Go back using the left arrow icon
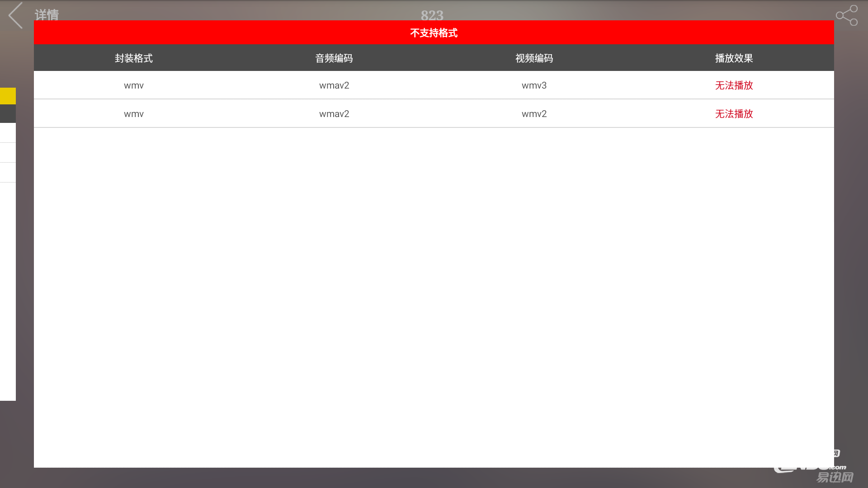Viewport: 868px width, 488px height. point(15,15)
